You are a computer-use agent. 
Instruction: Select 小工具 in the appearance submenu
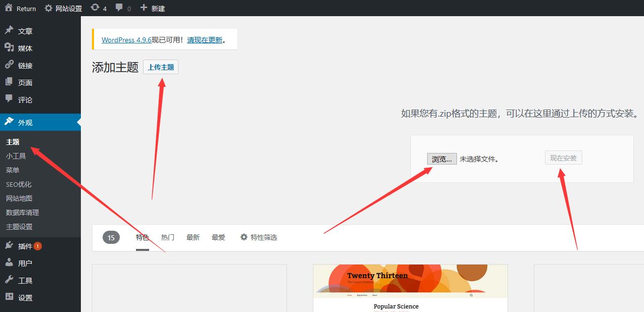tap(16, 156)
